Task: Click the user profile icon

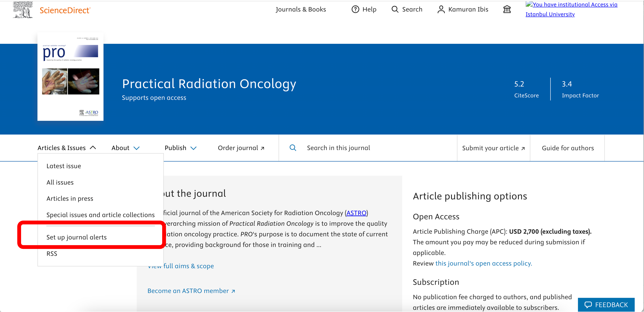Action: [441, 9]
